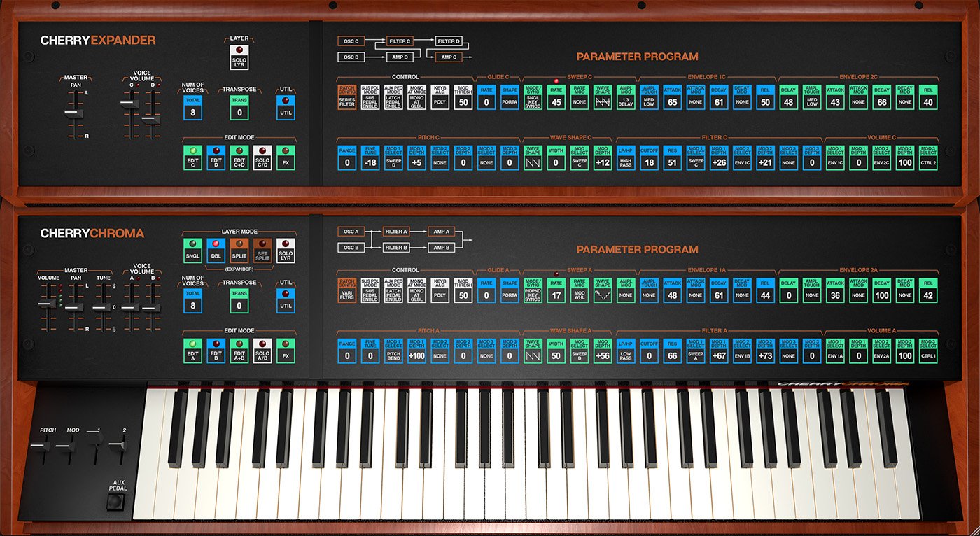Viewport: 980px width, 536px height.
Task: Click the KEYB ALG Poly button
Action: pos(439,290)
